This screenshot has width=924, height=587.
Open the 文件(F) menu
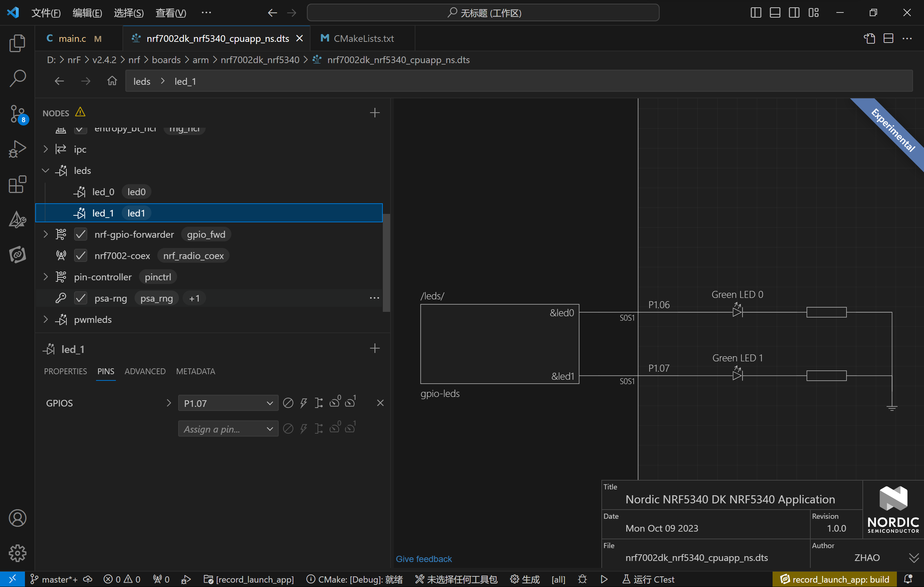pos(46,13)
